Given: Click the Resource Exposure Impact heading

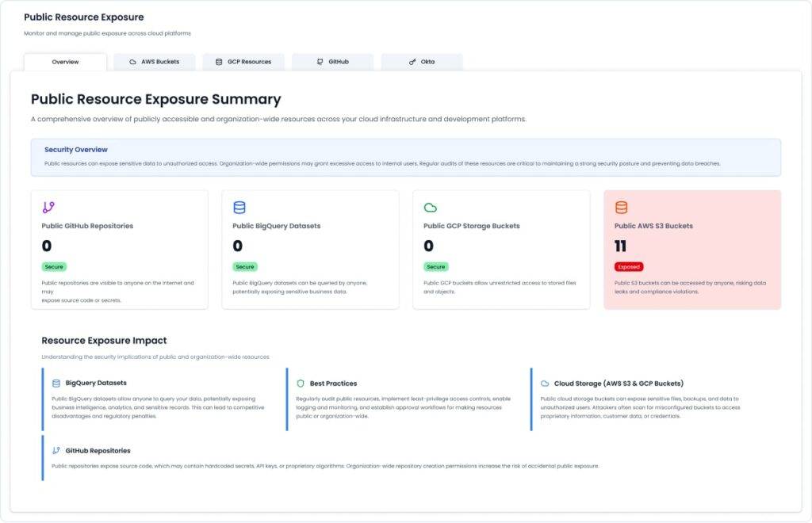Looking at the screenshot, I should pos(104,341).
